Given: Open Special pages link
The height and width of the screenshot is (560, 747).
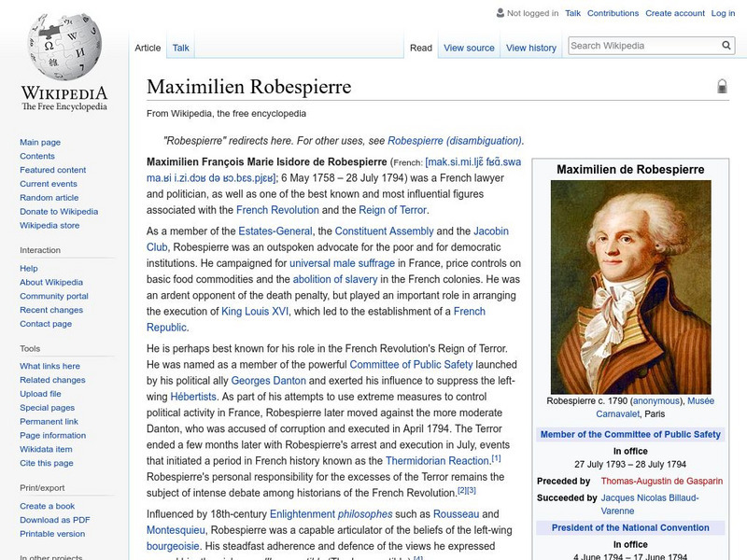Looking at the screenshot, I should click(48, 407).
